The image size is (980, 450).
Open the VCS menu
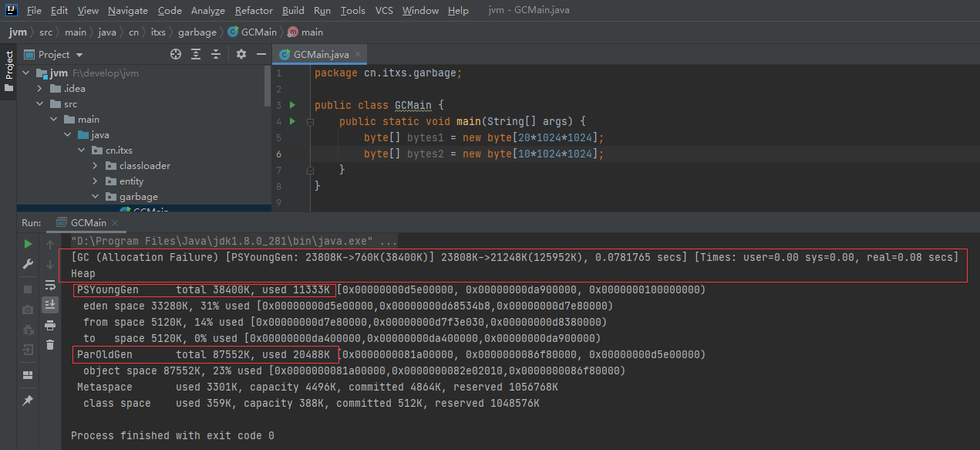click(384, 11)
